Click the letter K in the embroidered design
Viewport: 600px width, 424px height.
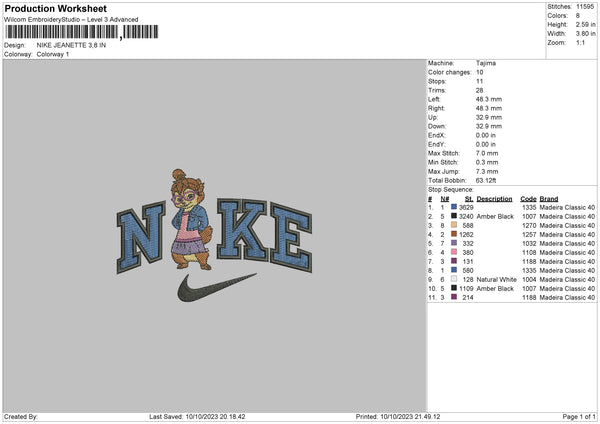(x=242, y=228)
